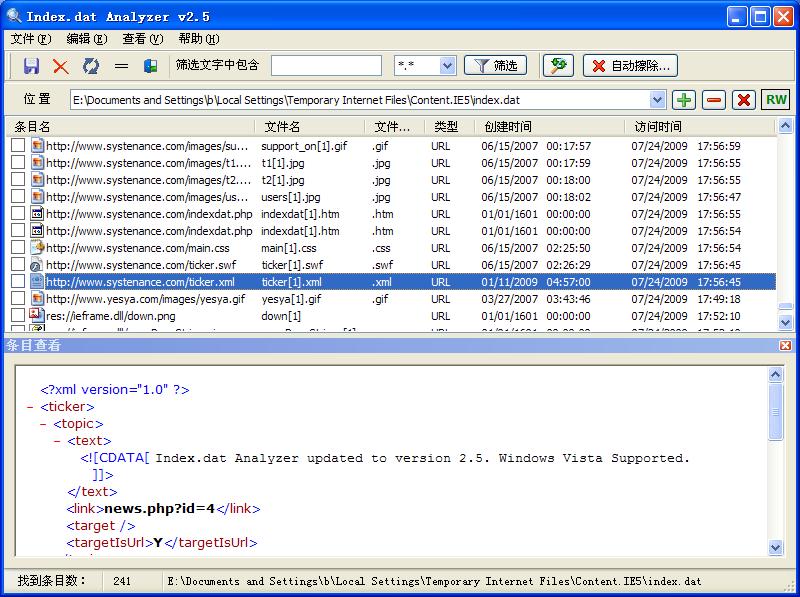The image size is (800, 597).
Task: Click the entry list scroll-down arrow
Action: pos(785,322)
